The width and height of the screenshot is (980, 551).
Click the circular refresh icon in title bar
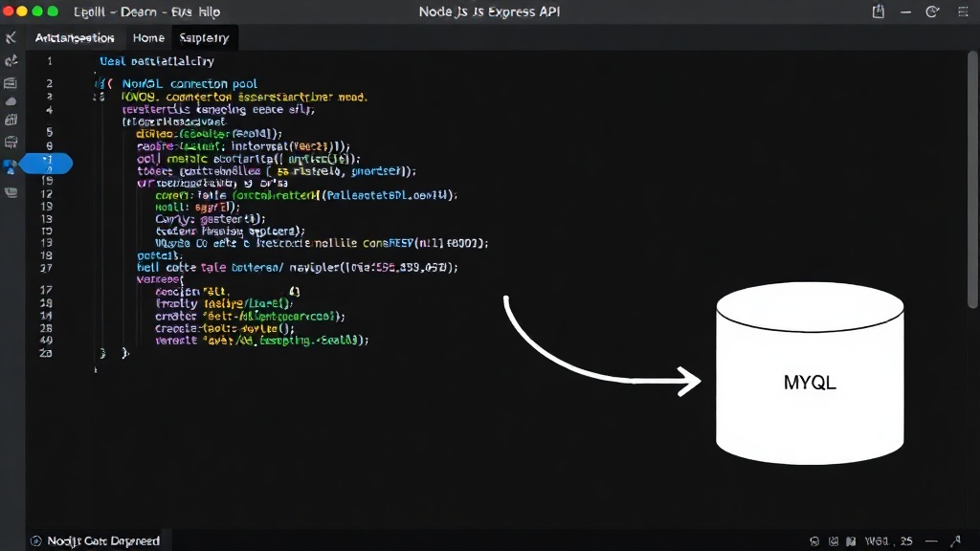932,11
